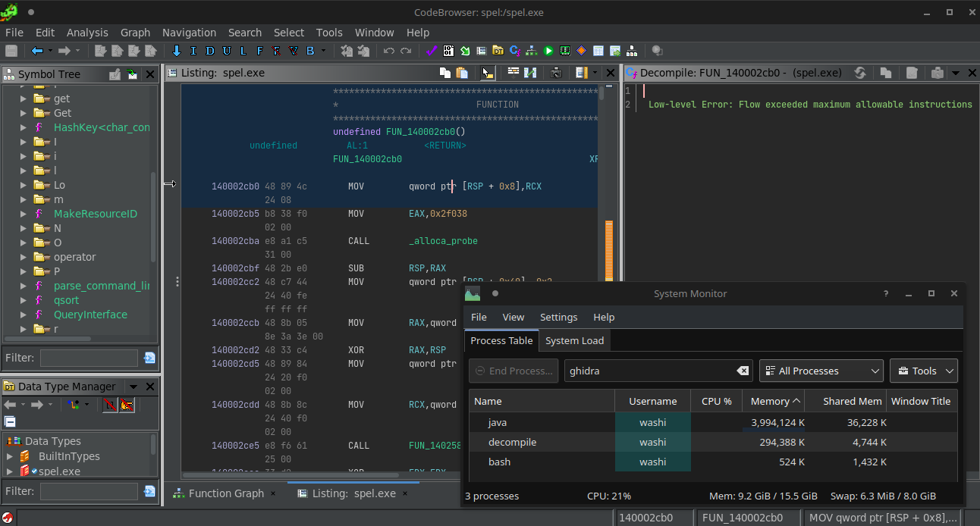Click the Redo arrow in toolbar
The image size is (980, 526).
coord(406,51)
